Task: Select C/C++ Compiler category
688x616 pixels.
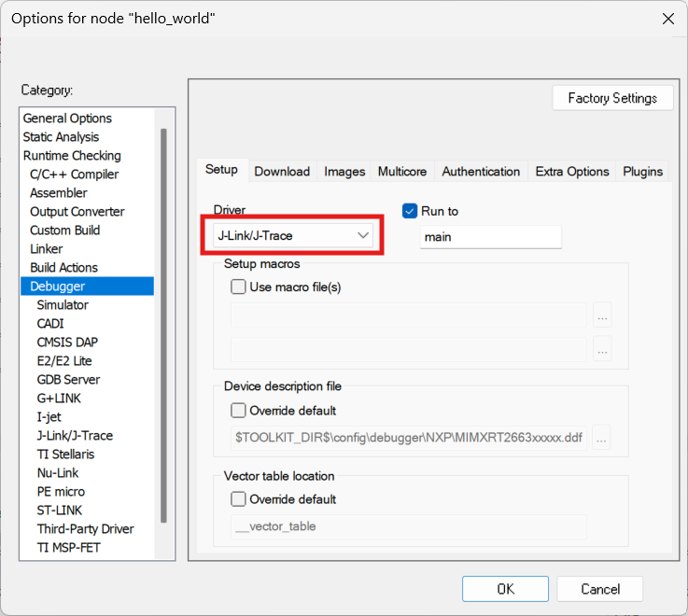Action: coord(74,175)
